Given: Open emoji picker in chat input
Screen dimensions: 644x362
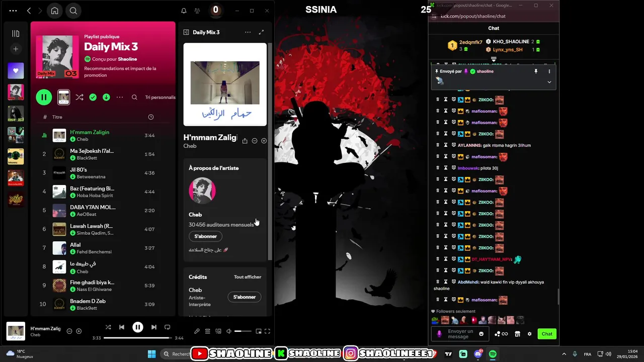Looking at the screenshot, I should click(x=481, y=334).
